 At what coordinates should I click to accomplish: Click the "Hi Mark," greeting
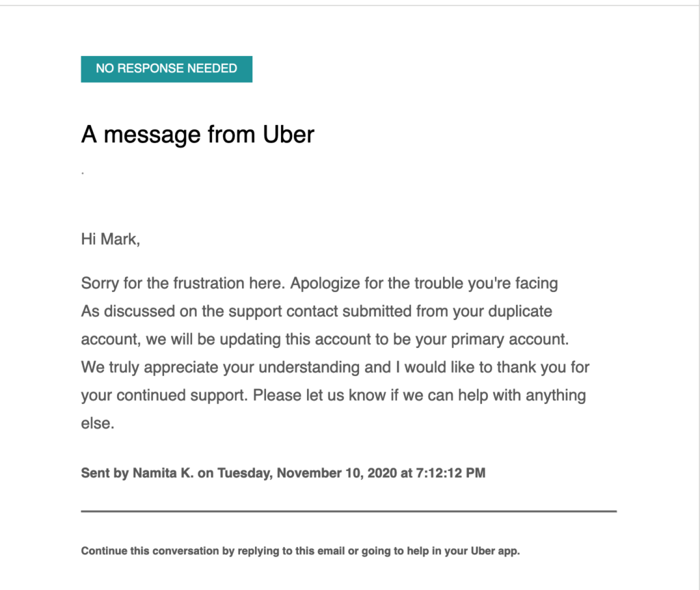pyautogui.click(x=110, y=239)
